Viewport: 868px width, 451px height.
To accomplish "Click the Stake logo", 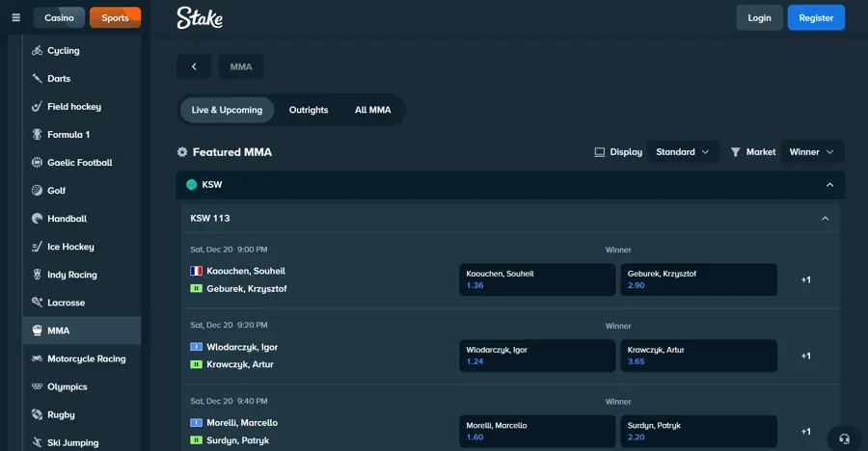I will coord(200,17).
